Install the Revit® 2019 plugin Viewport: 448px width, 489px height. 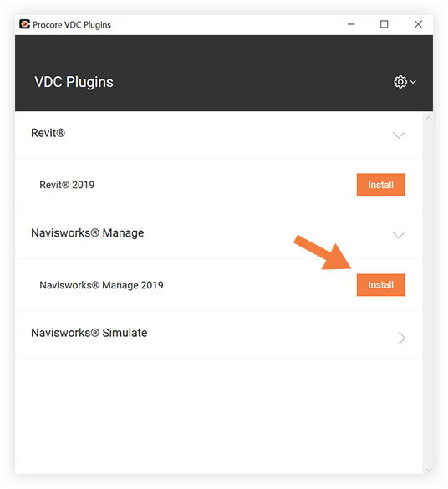click(x=380, y=185)
